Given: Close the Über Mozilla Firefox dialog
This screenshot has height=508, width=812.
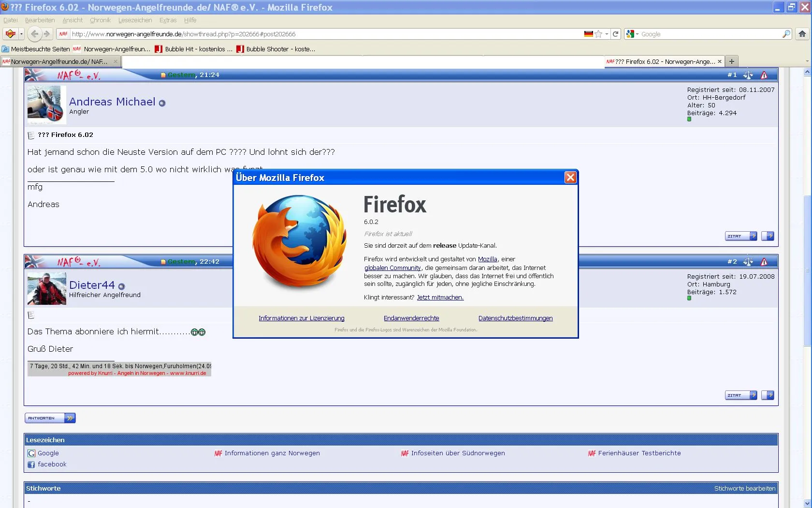Looking at the screenshot, I should click(570, 178).
